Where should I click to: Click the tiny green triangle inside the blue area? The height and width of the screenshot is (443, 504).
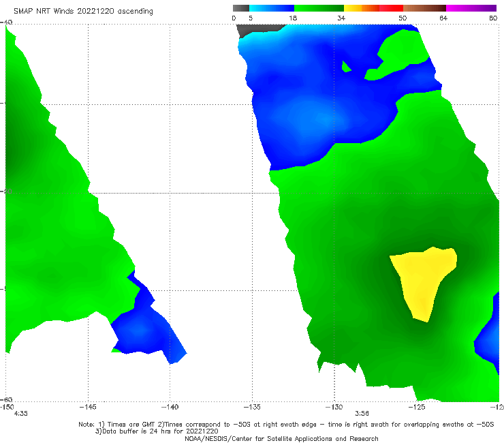345,67
